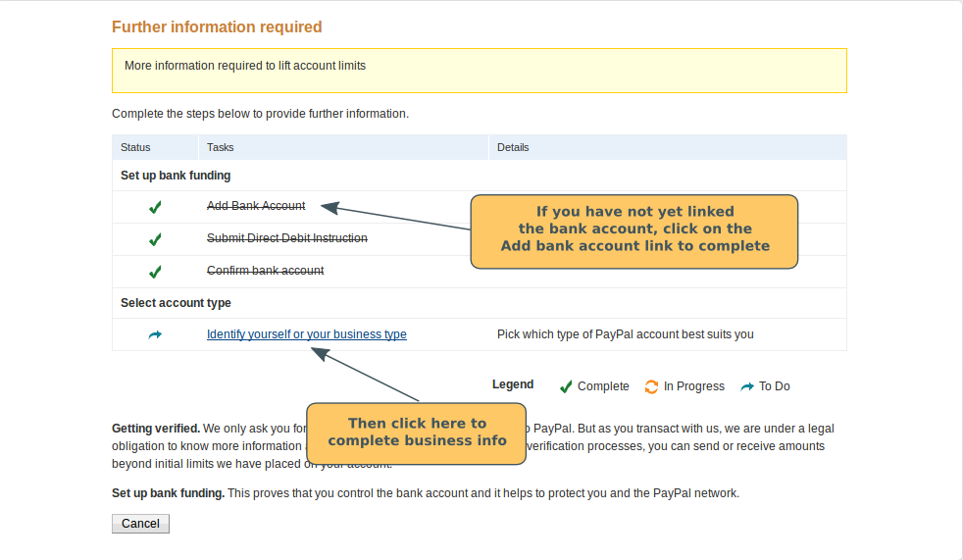Image resolution: width=963 pixels, height=560 pixels.
Task: Click the In Progress orange icon in Legend
Action: click(651, 386)
